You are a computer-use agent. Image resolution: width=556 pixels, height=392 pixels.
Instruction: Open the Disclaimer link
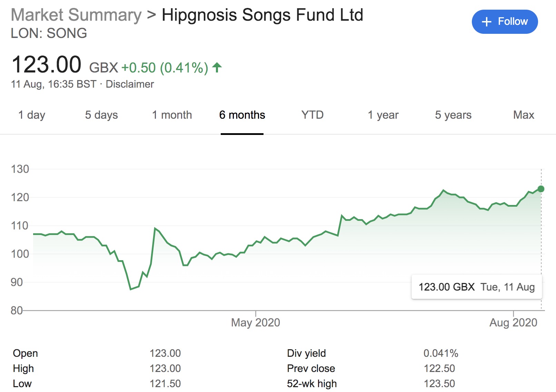pos(130,84)
